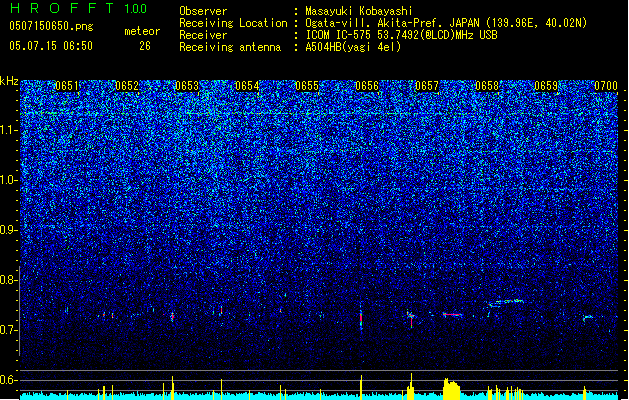Image resolution: width=629 pixels, height=400 pixels.
Task: Click the 0659 time marker
Action: (546, 86)
